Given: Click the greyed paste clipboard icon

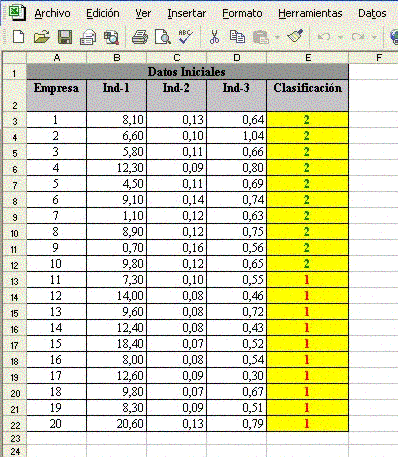Looking at the screenshot, I should click(261, 37).
